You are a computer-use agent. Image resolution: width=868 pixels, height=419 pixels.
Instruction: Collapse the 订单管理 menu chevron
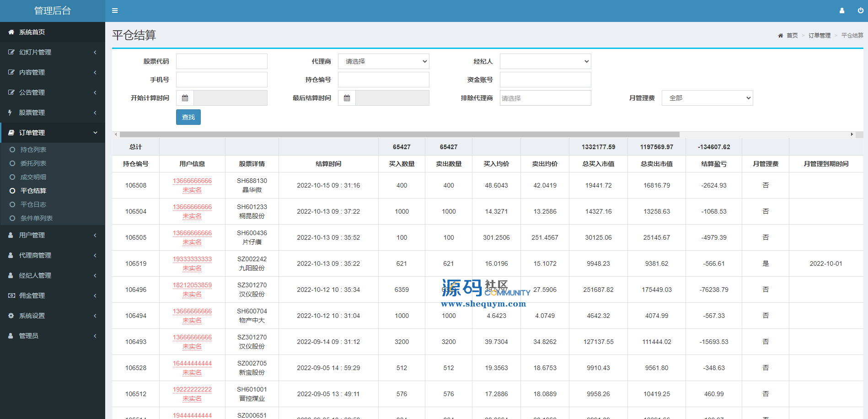pos(95,133)
